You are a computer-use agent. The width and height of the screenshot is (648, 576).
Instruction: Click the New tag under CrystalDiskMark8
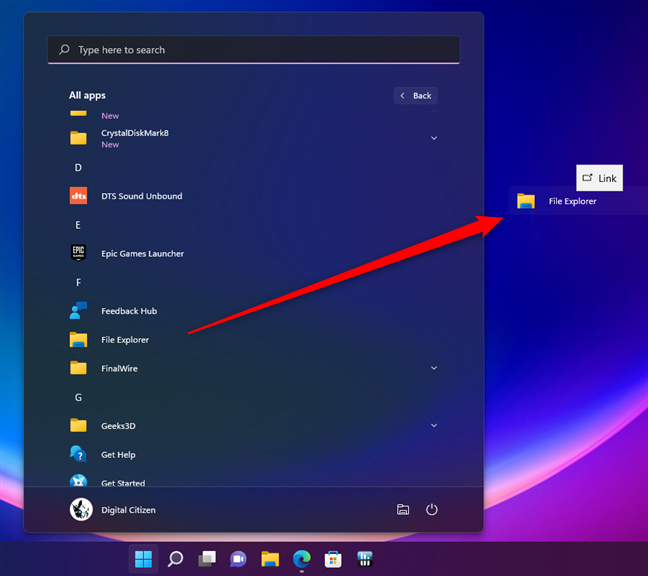click(x=110, y=145)
